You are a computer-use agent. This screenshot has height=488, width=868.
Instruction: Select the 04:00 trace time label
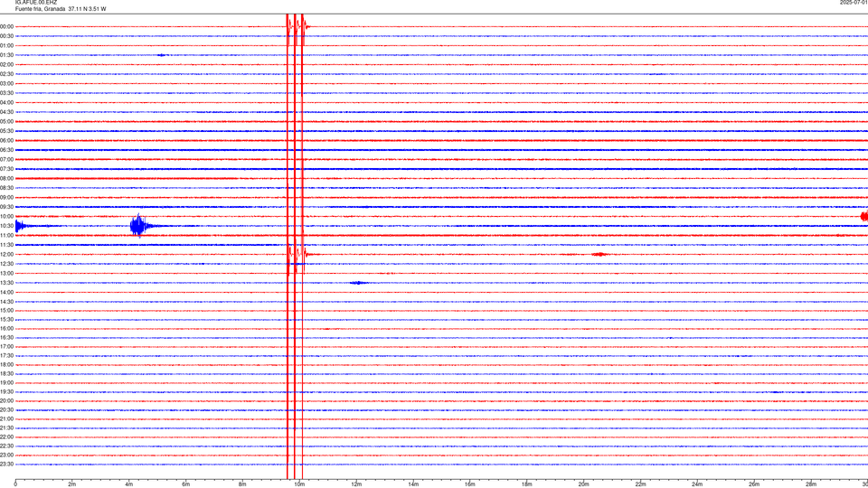tap(6, 102)
